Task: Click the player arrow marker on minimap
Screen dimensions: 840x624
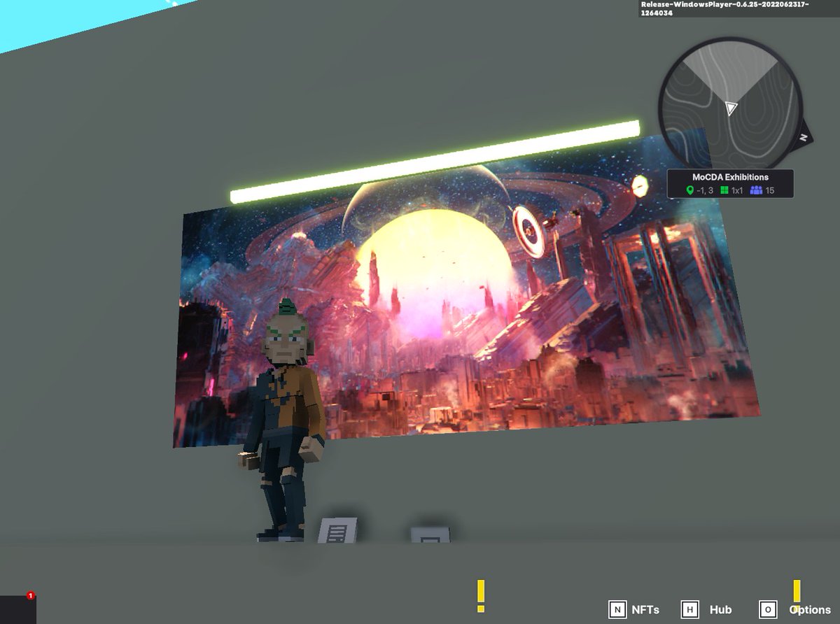Action: click(x=731, y=108)
